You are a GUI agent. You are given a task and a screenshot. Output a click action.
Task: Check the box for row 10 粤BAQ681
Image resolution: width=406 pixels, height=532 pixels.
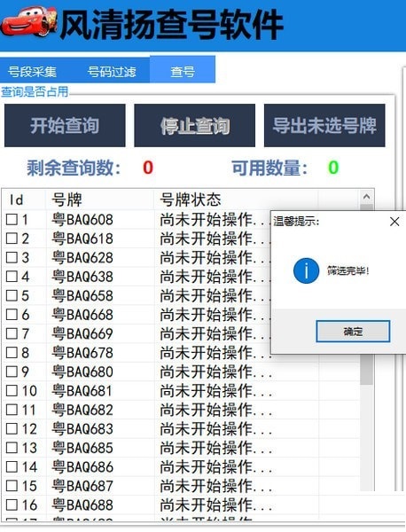point(12,391)
